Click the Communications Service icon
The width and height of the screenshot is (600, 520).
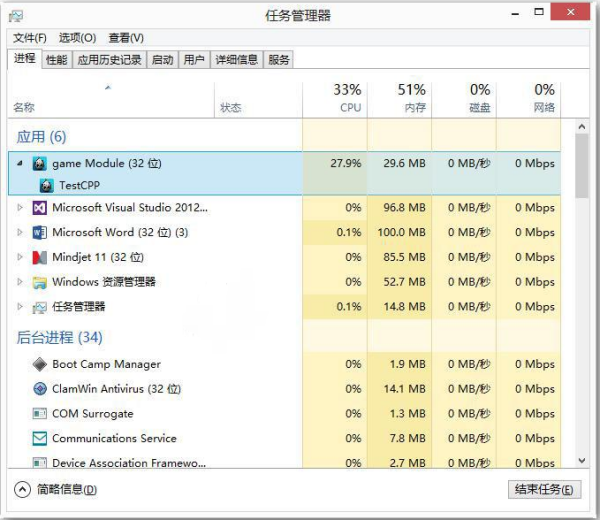tap(40, 438)
